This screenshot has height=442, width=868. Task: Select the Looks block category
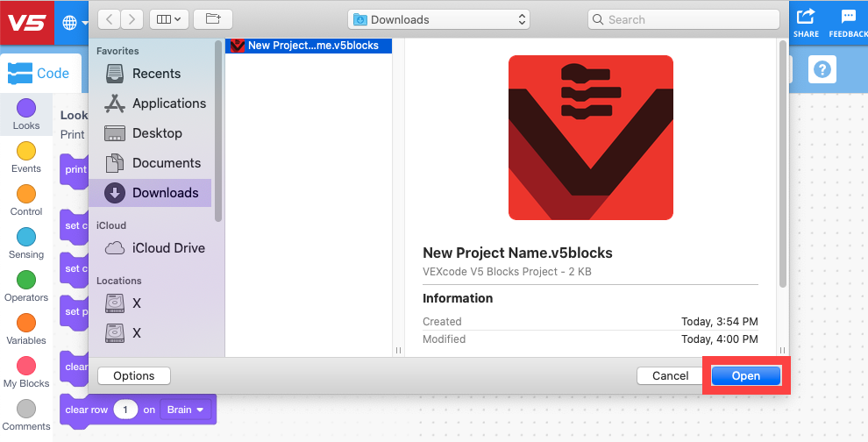click(26, 115)
